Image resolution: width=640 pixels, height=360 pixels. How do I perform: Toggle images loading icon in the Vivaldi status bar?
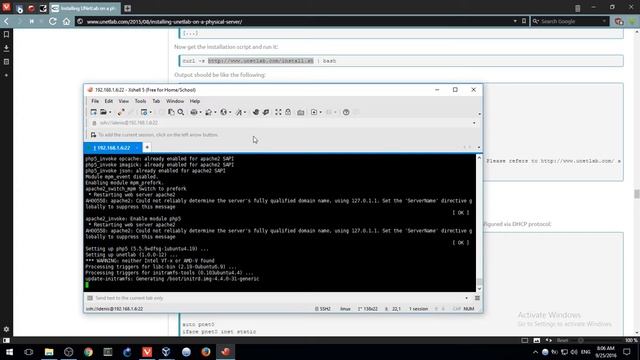537,340
